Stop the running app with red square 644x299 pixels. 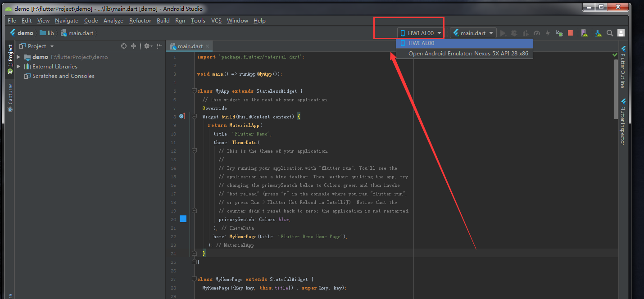[571, 33]
